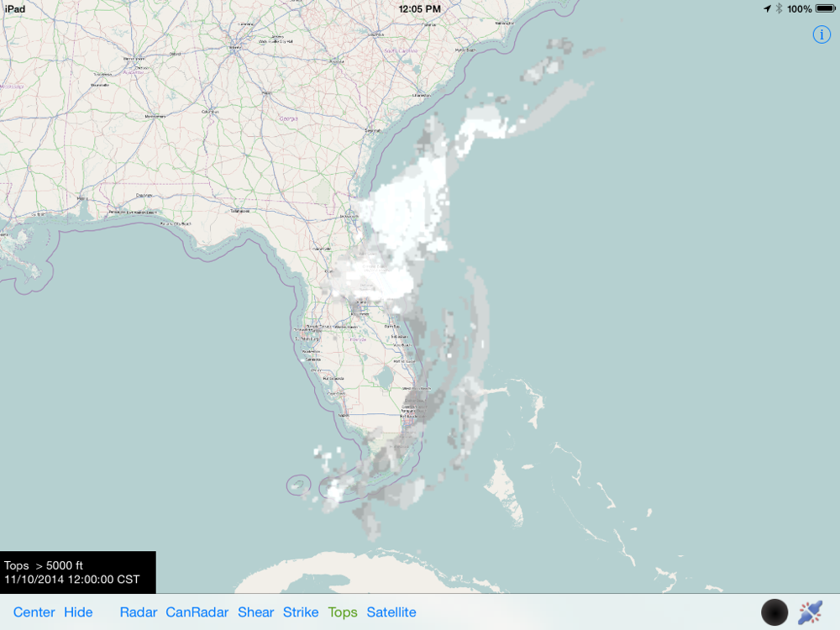Image resolution: width=840 pixels, height=630 pixels.
Task: Tap the battery icon in status bar
Action: click(826, 8)
